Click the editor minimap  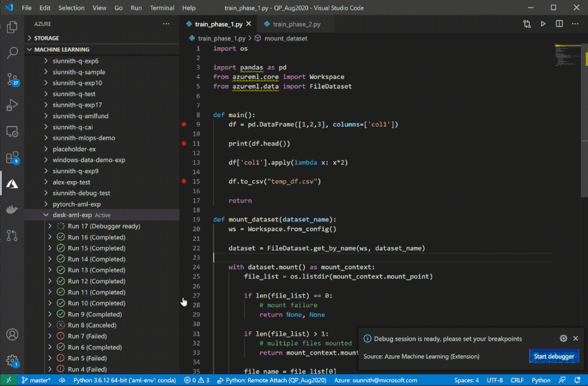pyautogui.click(x=567, y=55)
